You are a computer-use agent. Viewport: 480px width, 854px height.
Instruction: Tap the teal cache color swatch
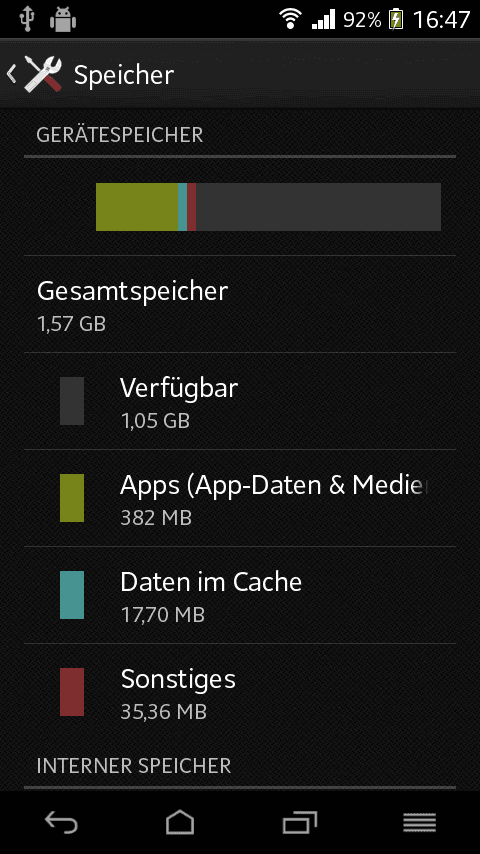tap(72, 595)
